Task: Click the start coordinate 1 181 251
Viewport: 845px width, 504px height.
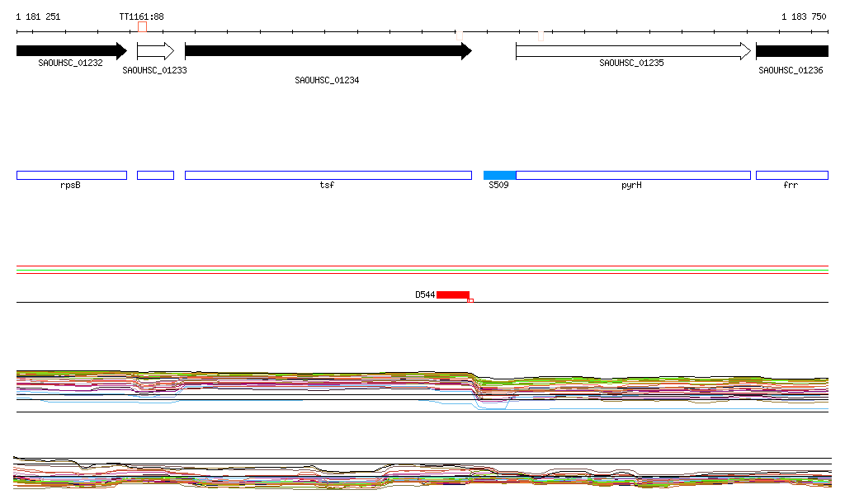Action: point(38,16)
